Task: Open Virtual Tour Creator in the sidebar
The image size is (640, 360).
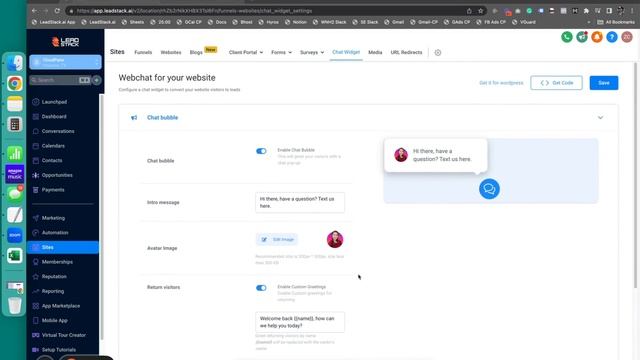Action: (x=64, y=335)
